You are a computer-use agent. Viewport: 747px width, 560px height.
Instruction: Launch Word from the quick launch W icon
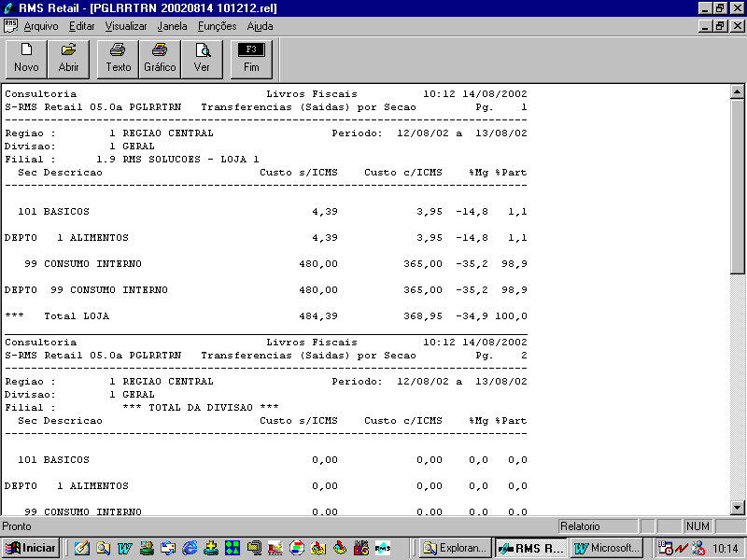pos(125,548)
